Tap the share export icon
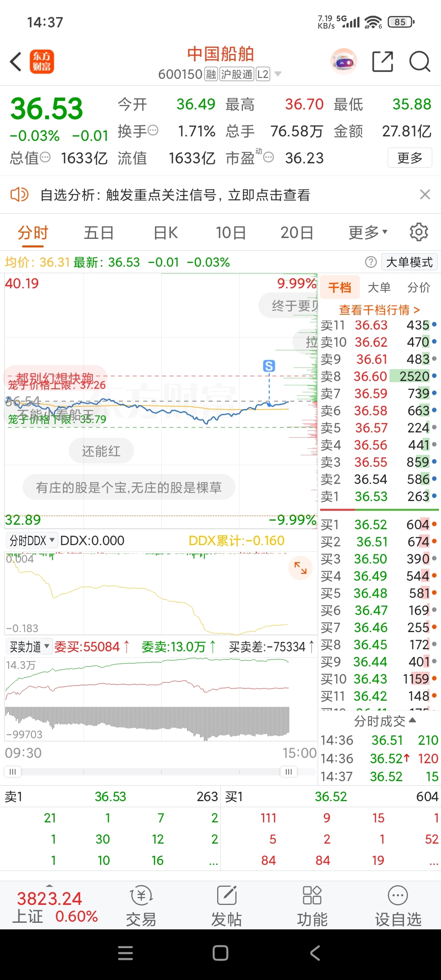The width and height of the screenshot is (441, 980). [x=383, y=62]
